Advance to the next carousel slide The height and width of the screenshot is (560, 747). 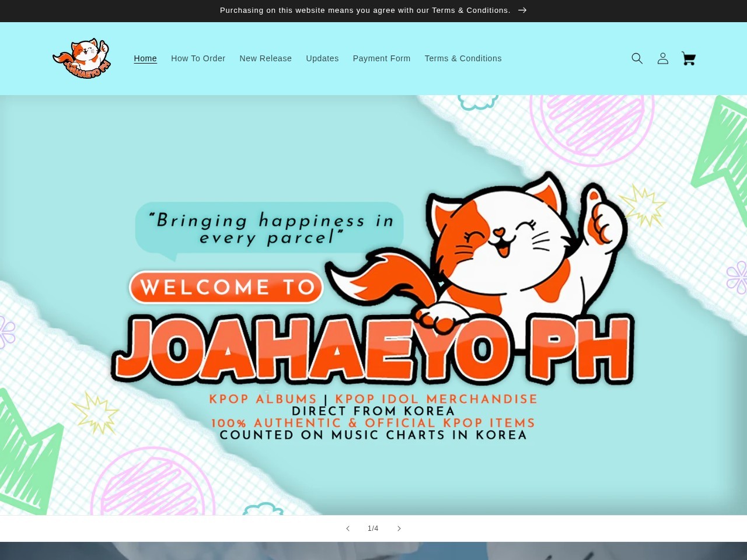pyautogui.click(x=399, y=528)
